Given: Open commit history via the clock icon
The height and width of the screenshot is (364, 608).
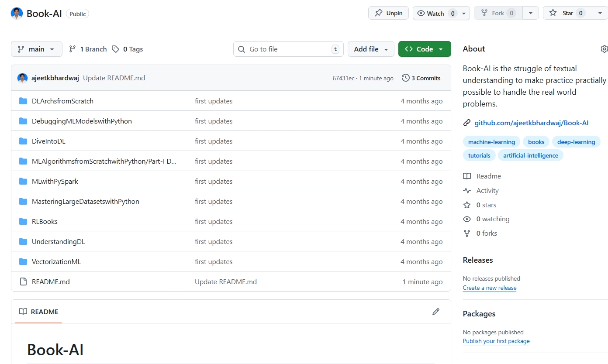Looking at the screenshot, I should (x=405, y=78).
